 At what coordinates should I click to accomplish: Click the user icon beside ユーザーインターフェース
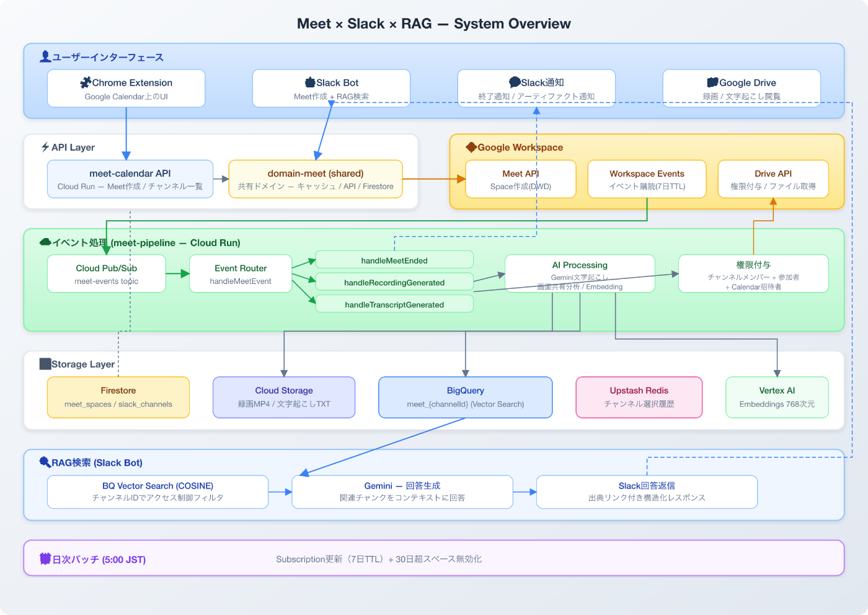pos(45,57)
